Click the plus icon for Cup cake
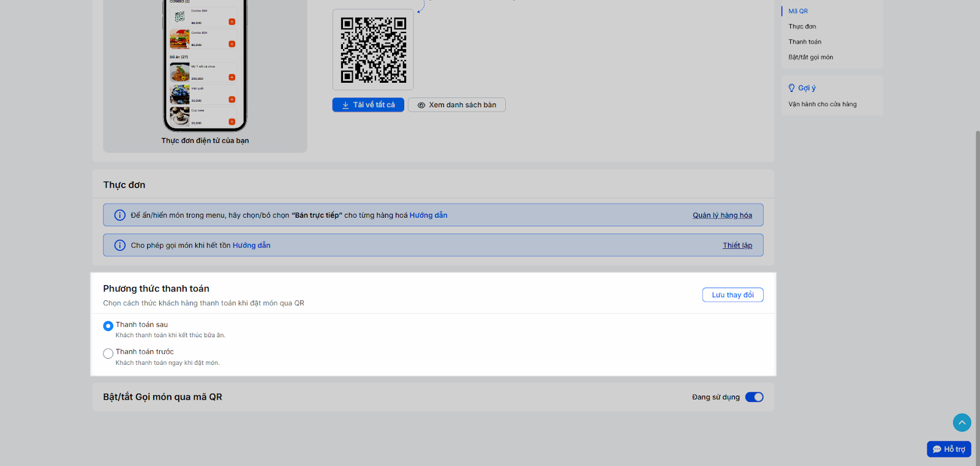 point(232,121)
